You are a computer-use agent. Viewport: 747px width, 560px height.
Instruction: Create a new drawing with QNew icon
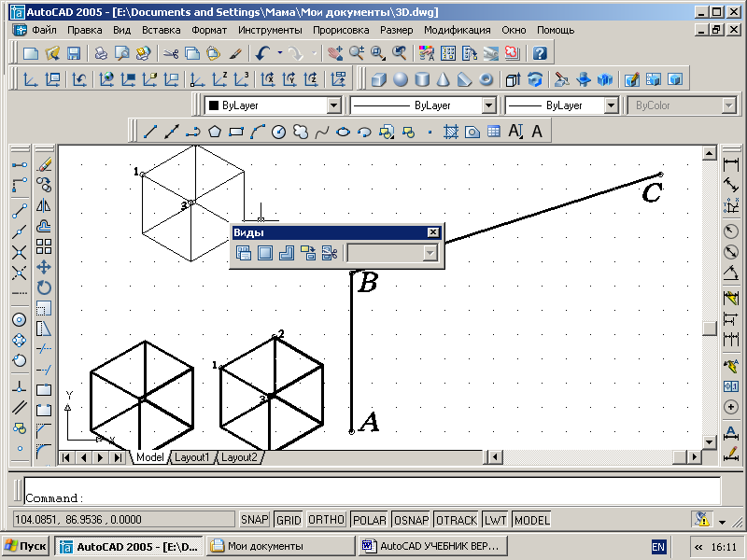coord(31,53)
